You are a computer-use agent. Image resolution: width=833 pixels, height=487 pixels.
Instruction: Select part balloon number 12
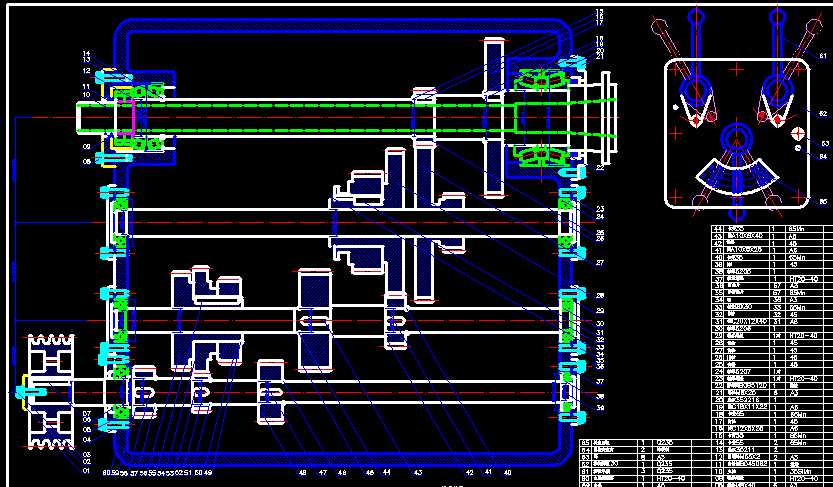point(87,70)
